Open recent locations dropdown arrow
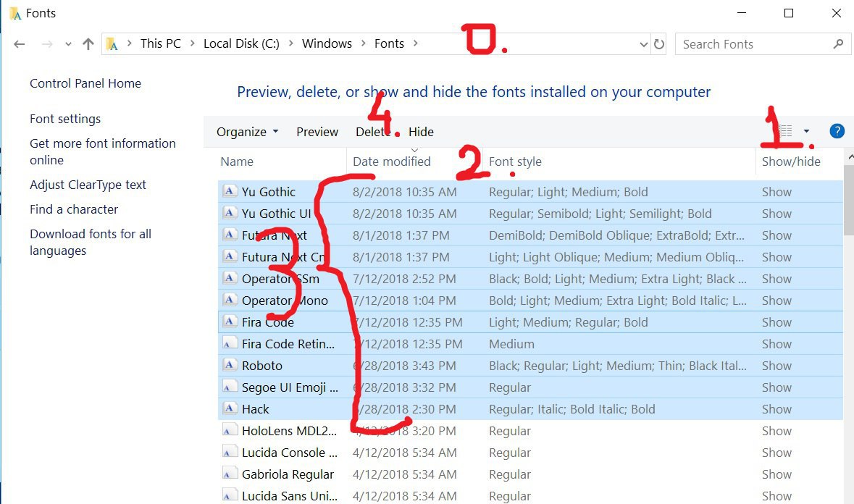The height and width of the screenshot is (504, 854). point(68,44)
